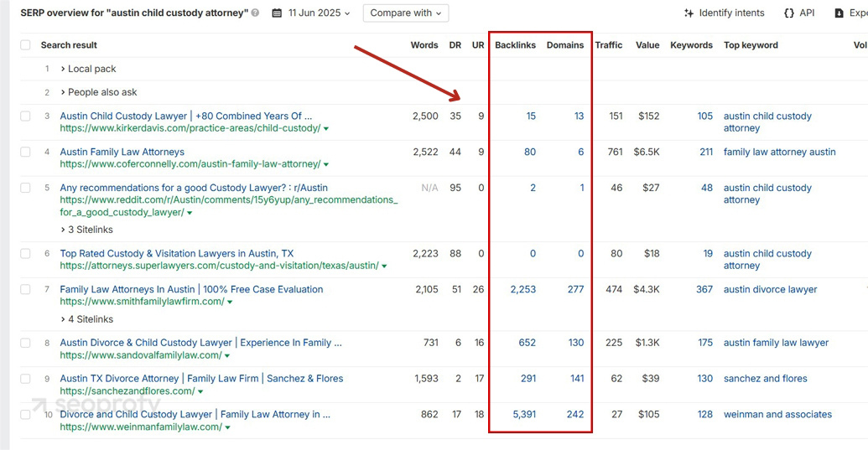Open dropdown arrow after kirkerdavis.com URL
The width and height of the screenshot is (868, 450).
pos(326,129)
